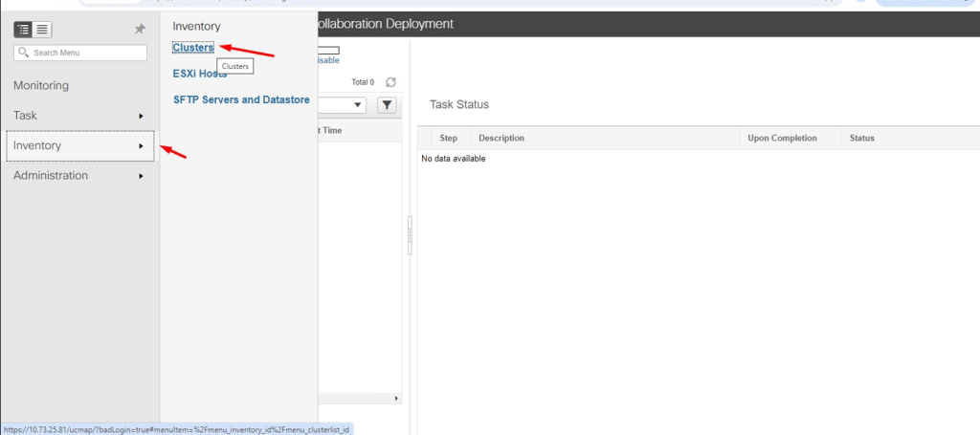Viewport: 980px width, 435px height.
Task: Open the filter dropdown beside the funnel
Action: click(x=358, y=105)
